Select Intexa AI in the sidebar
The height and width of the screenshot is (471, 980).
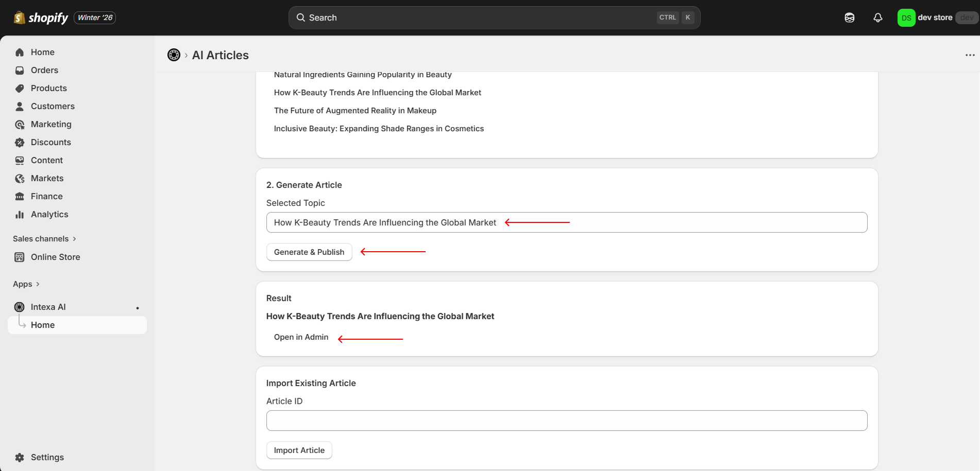pos(48,307)
